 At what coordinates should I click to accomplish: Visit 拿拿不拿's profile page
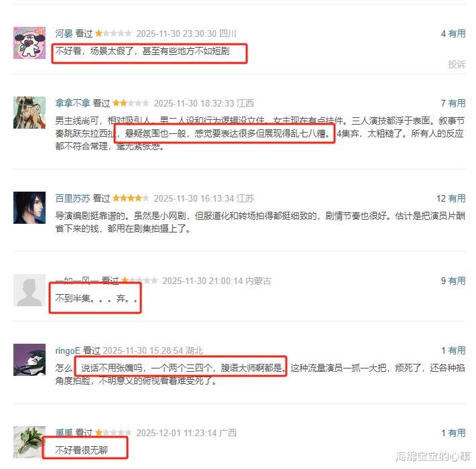click(x=72, y=103)
